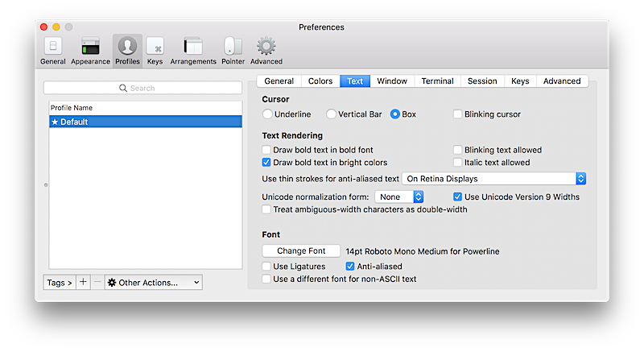Open the Pointer preferences pane
644x352 pixels.
pos(233,50)
